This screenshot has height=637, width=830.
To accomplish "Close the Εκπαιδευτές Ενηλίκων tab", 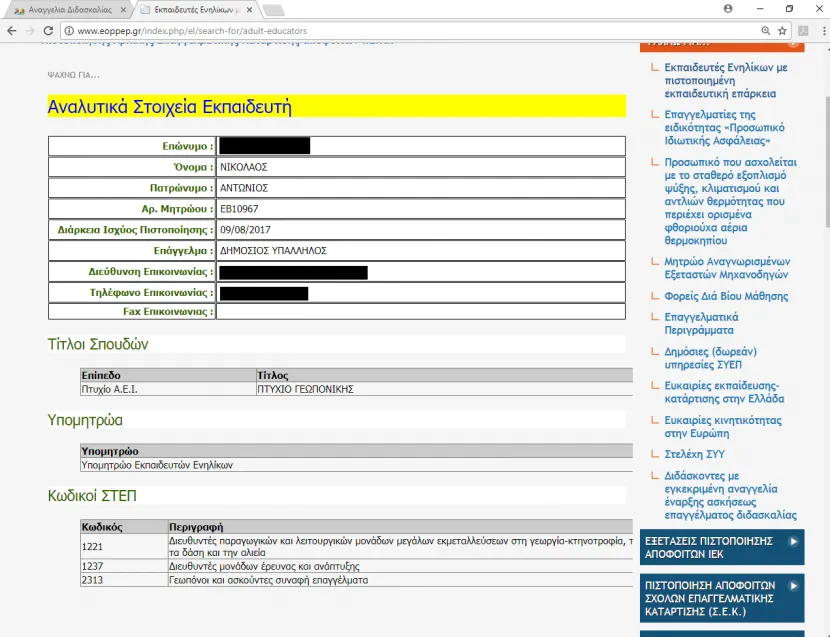I will (249, 10).
